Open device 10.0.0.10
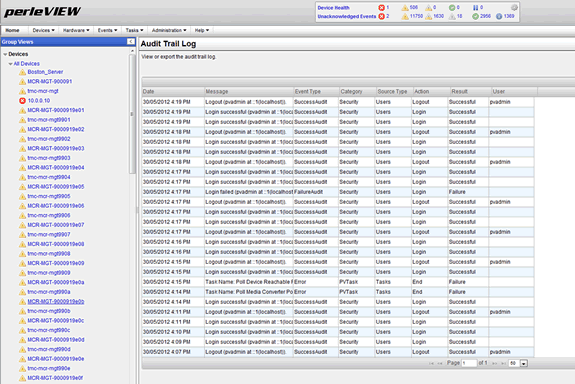 tap(39, 100)
